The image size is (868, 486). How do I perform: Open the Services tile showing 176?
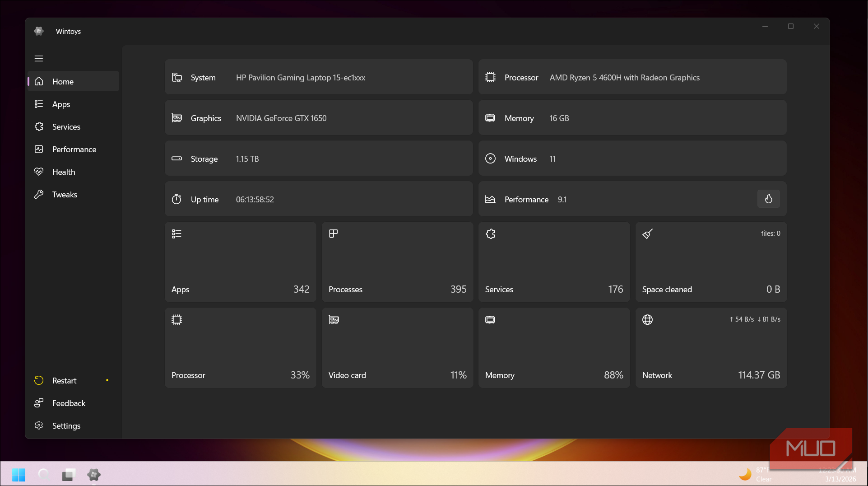[554, 262]
